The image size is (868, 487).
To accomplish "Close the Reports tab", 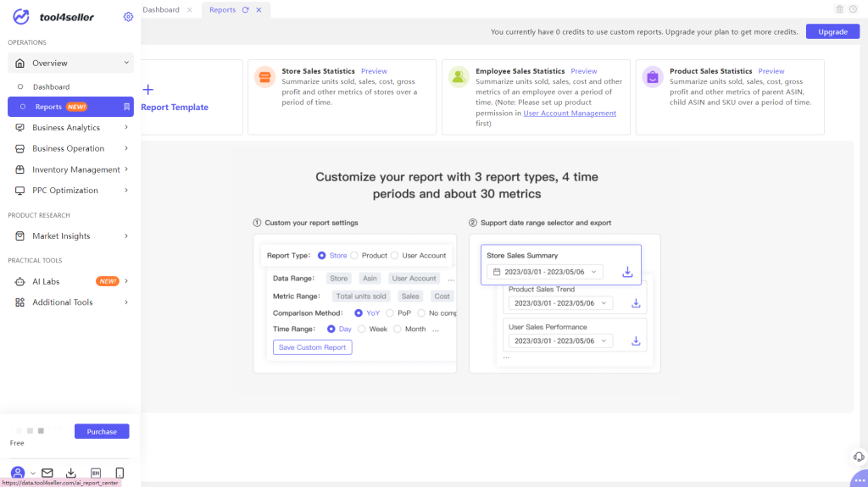I will tap(259, 10).
